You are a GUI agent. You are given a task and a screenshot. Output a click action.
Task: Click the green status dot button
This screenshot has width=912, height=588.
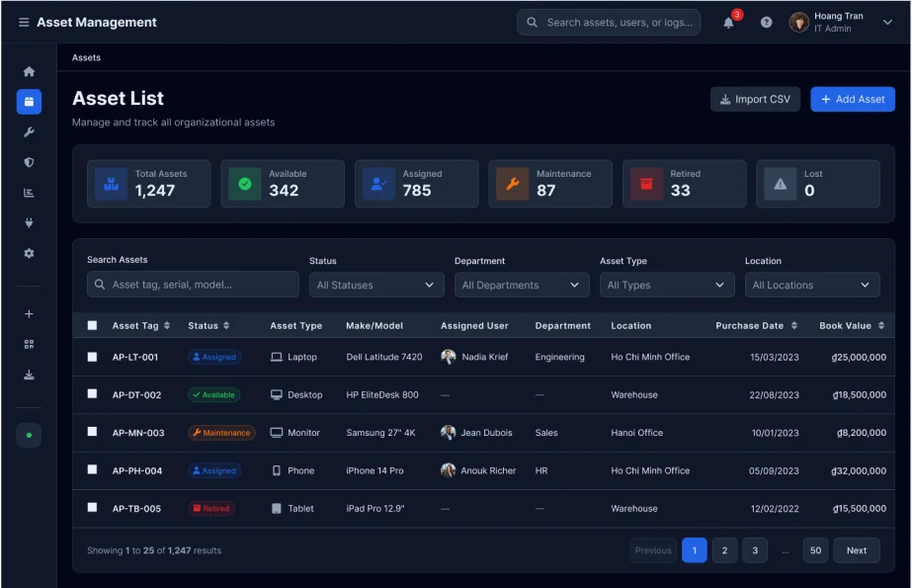point(29,435)
